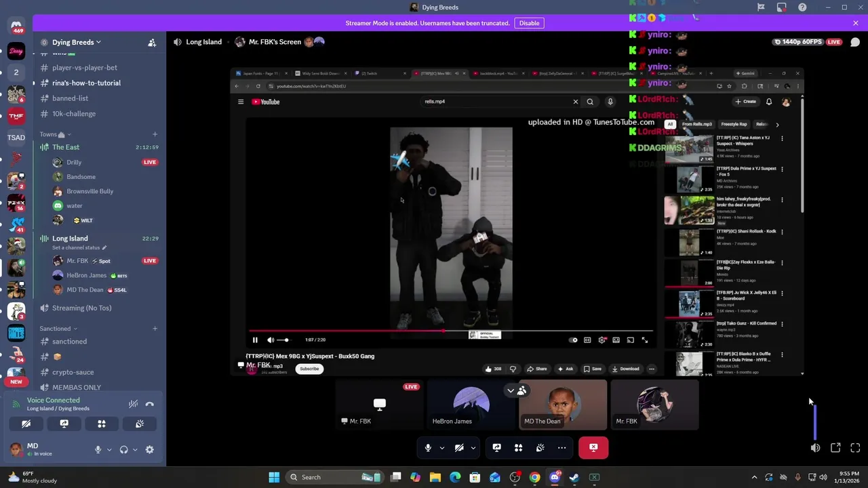Open soundboard in bottom call controls
Viewport: 868px width, 488px height.
click(x=540, y=447)
